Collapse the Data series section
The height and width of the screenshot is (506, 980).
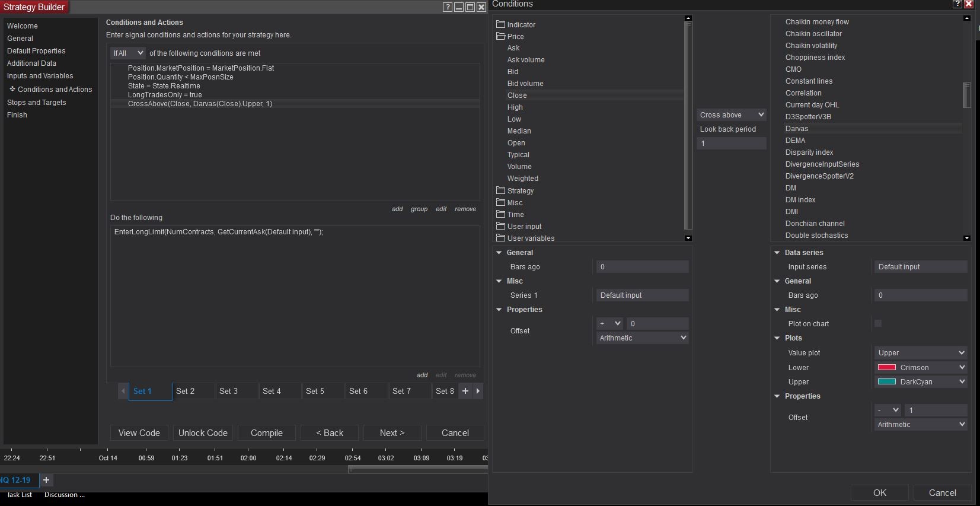777,253
